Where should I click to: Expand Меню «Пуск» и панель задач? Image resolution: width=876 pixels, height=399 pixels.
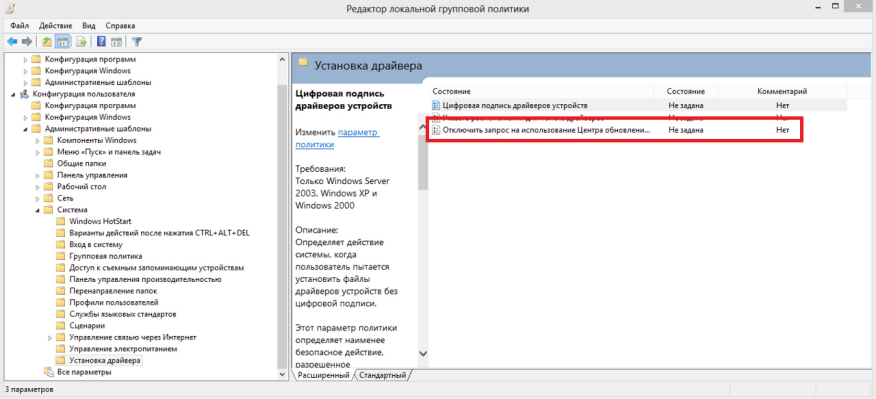pyautogui.click(x=37, y=152)
